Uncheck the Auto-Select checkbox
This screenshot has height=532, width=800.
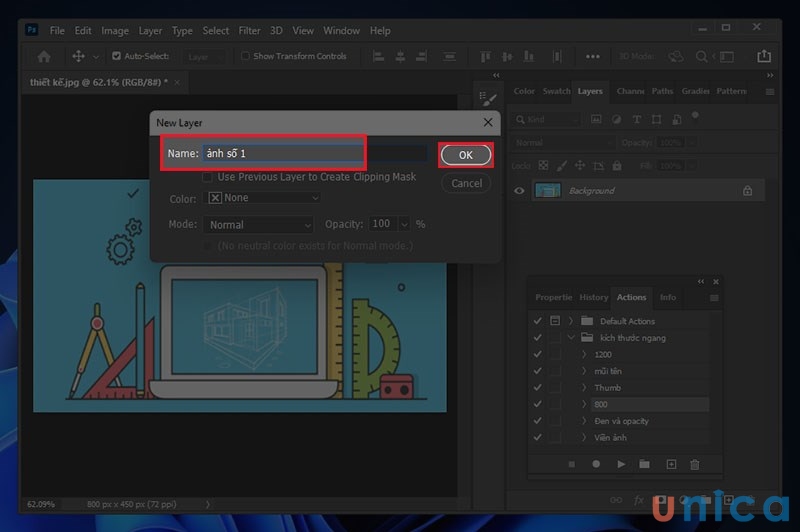(x=117, y=57)
